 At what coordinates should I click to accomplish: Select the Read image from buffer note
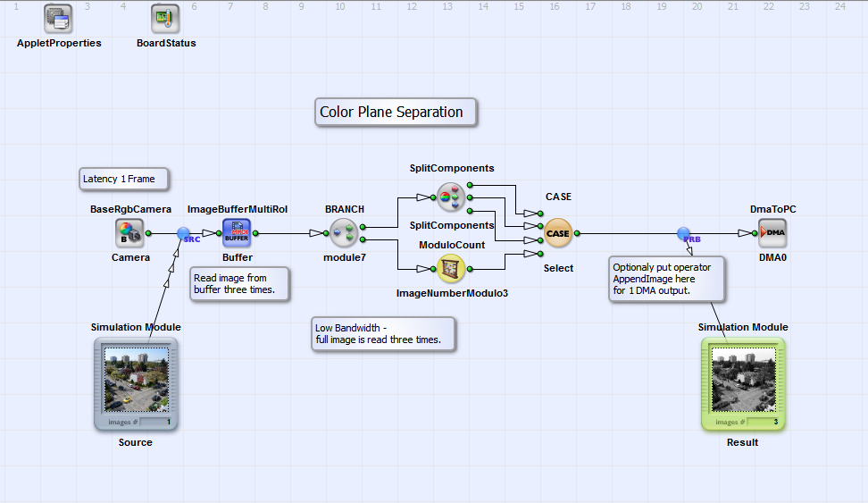tap(239, 284)
